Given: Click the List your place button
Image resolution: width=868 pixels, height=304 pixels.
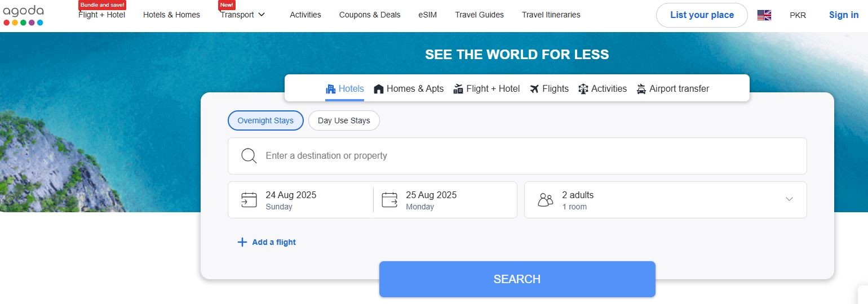Looking at the screenshot, I should tap(702, 15).
